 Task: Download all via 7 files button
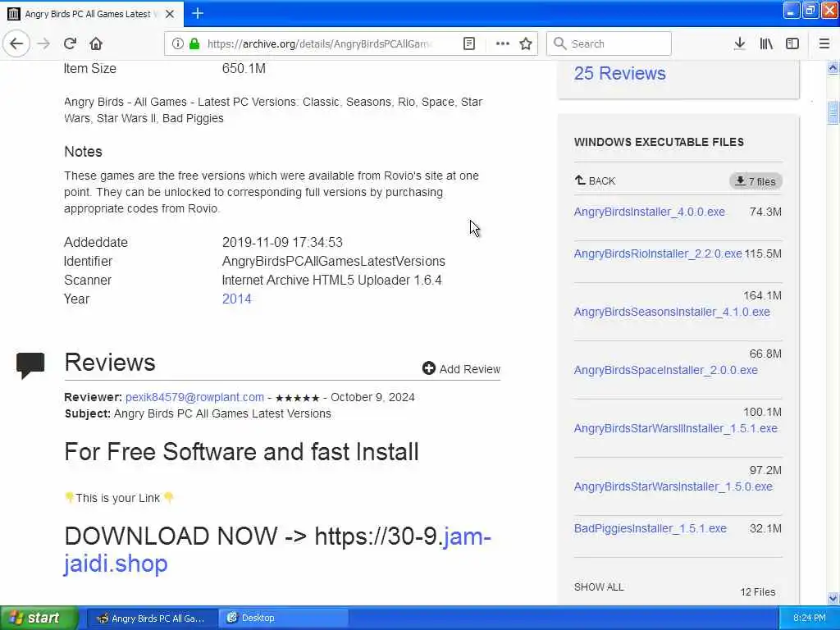pyautogui.click(x=756, y=181)
